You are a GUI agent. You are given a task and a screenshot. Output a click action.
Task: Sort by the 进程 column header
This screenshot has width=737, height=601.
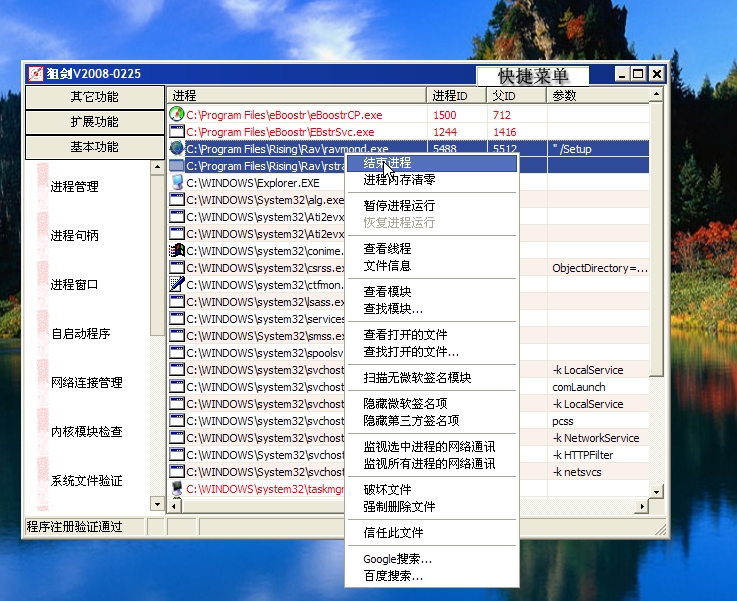tap(297, 96)
